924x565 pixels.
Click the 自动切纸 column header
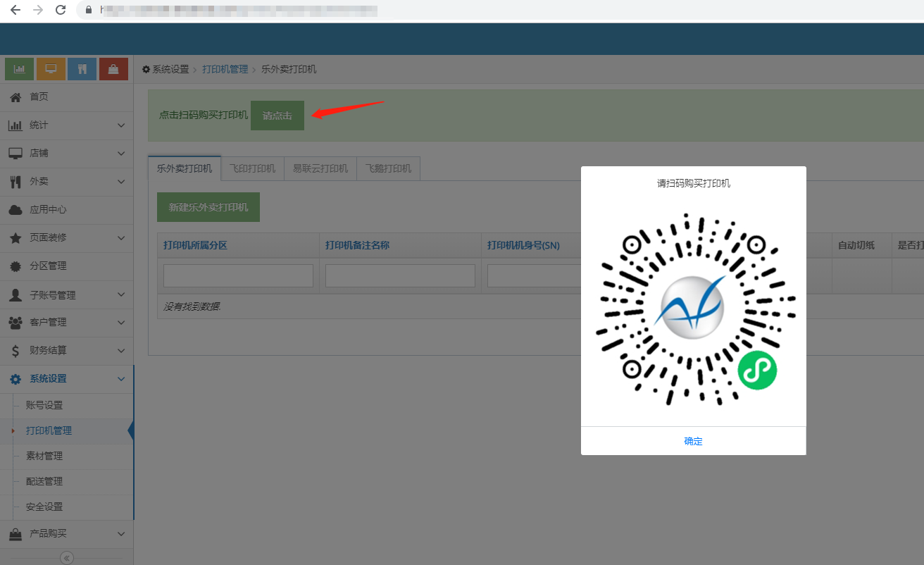tap(856, 245)
